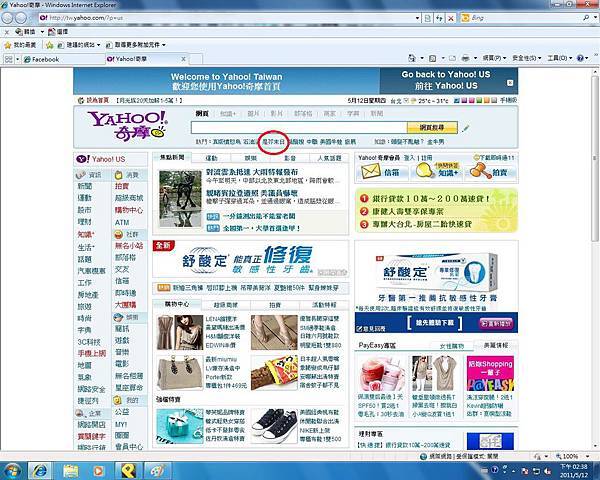Image resolution: width=600 pixels, height=480 pixels.
Task: Open the yellow diamond app on taskbar
Action: click(x=127, y=470)
